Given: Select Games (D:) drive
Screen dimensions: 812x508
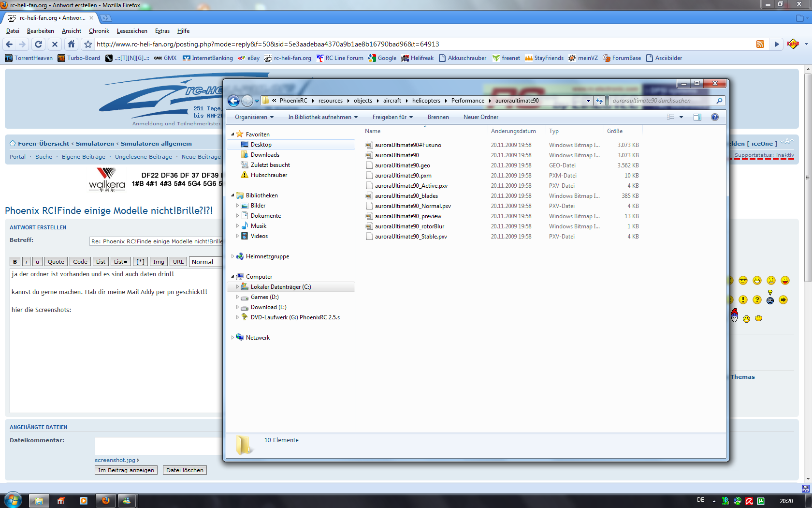Looking at the screenshot, I should tap(264, 297).
